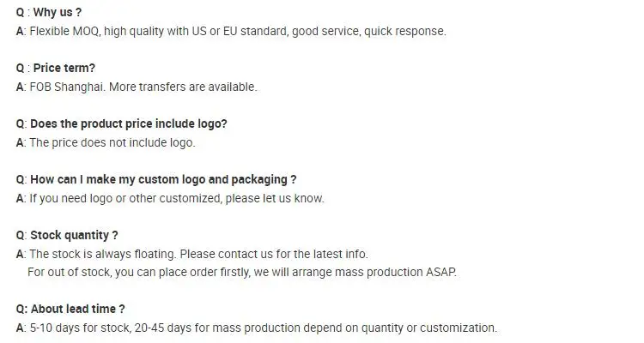Select the "Stock quantity ?" question
The image size is (644, 343).
74,236
